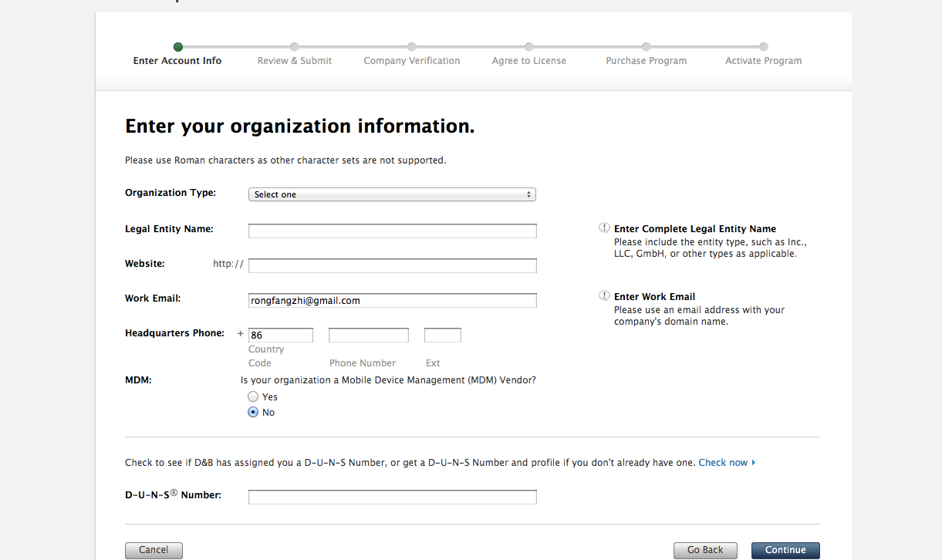Click the Company Verification step dot

[x=412, y=47]
